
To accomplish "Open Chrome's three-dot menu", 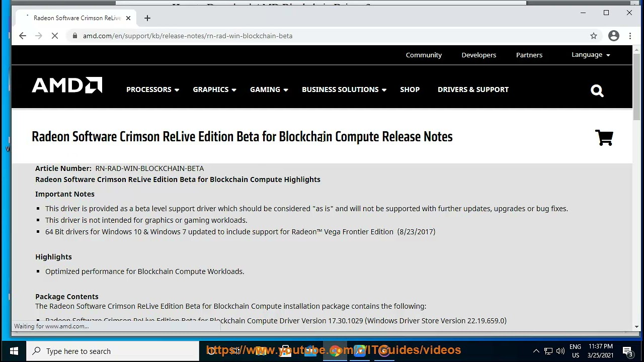I will [x=630, y=36].
